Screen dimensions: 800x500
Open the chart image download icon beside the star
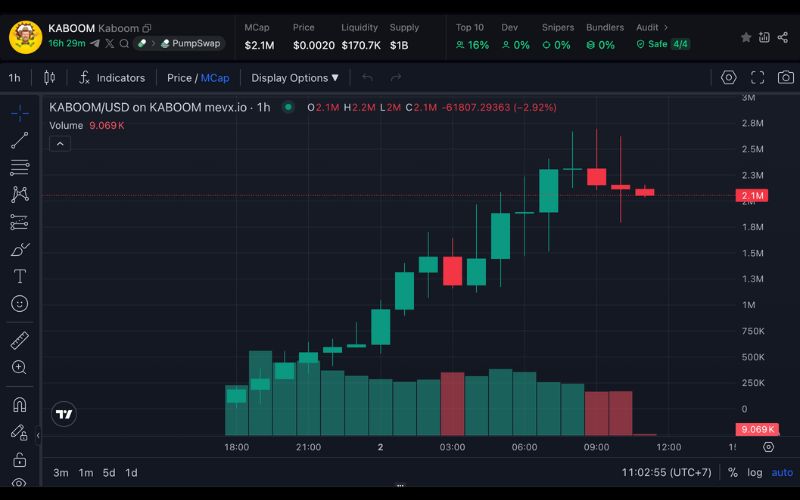coord(764,37)
